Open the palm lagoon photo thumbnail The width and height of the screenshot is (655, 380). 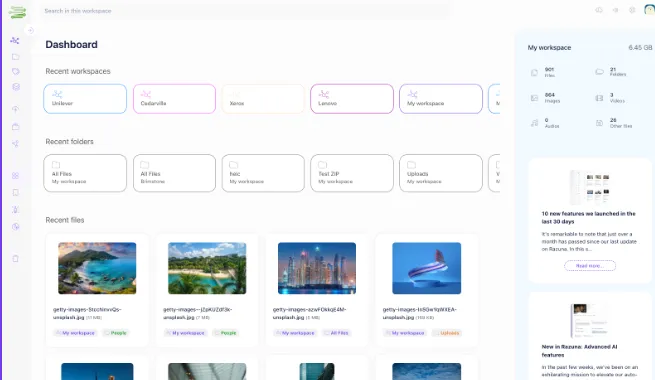pos(207,268)
